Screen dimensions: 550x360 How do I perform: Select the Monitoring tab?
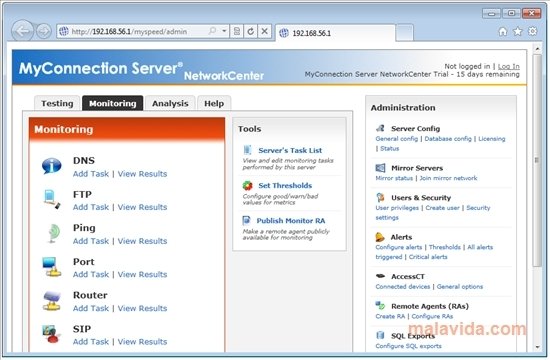[x=113, y=103]
